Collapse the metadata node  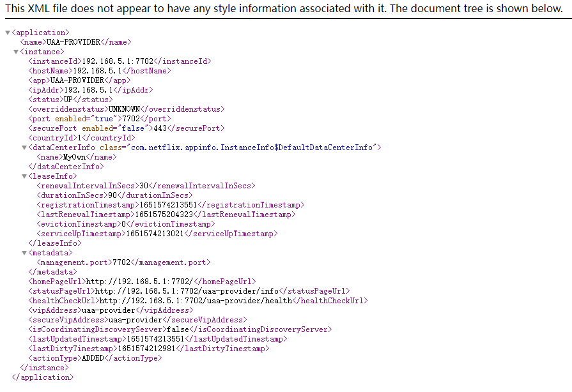tap(24, 253)
